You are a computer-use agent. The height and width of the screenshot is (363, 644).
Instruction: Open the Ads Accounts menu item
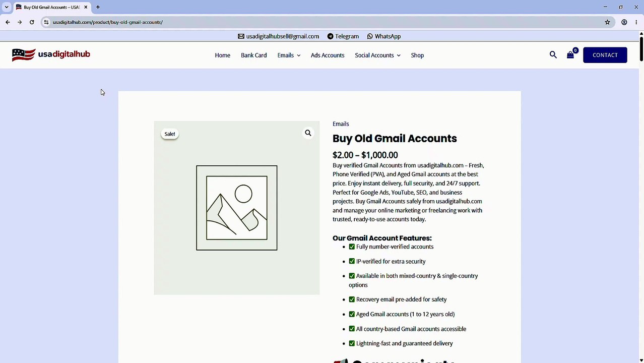click(328, 55)
